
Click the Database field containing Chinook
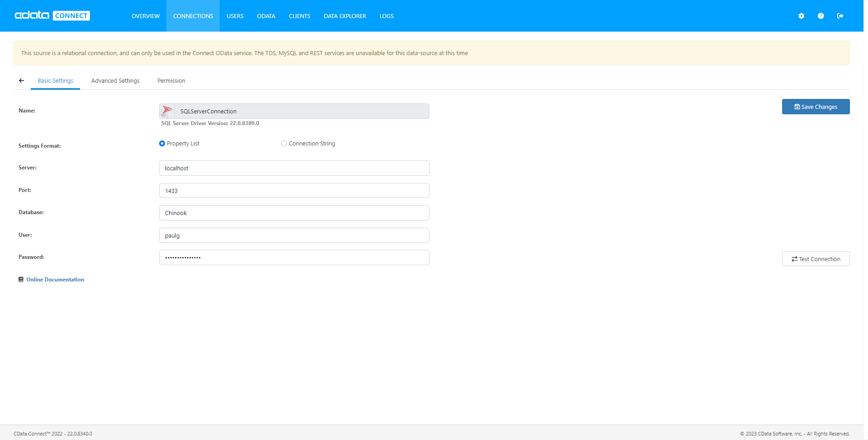coord(294,213)
